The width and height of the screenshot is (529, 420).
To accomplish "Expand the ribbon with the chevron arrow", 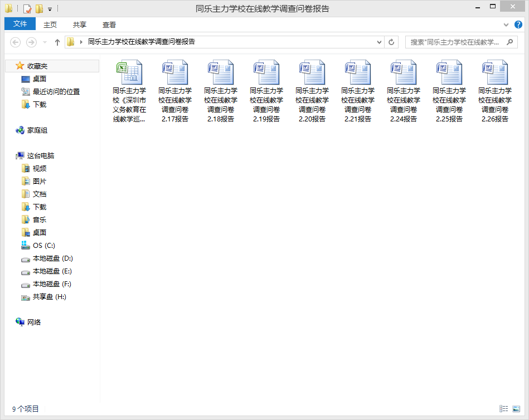I will coord(506,25).
